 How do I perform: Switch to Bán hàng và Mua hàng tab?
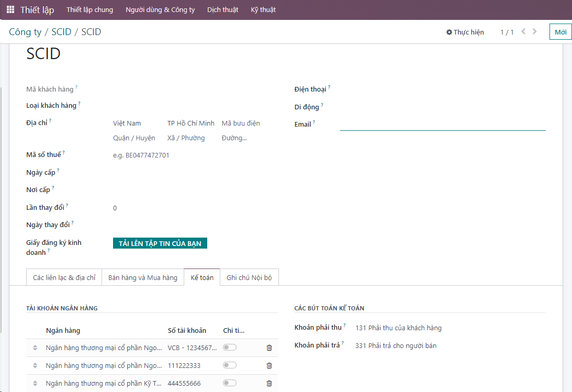[x=143, y=277]
